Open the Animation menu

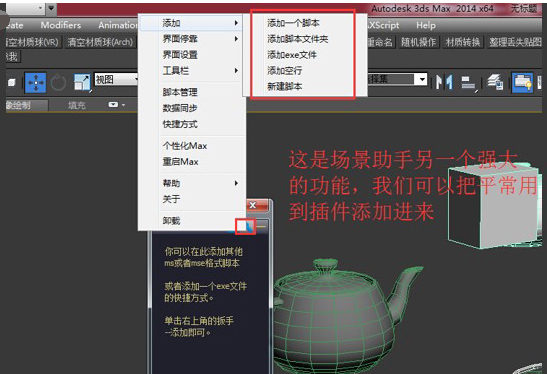(118, 25)
